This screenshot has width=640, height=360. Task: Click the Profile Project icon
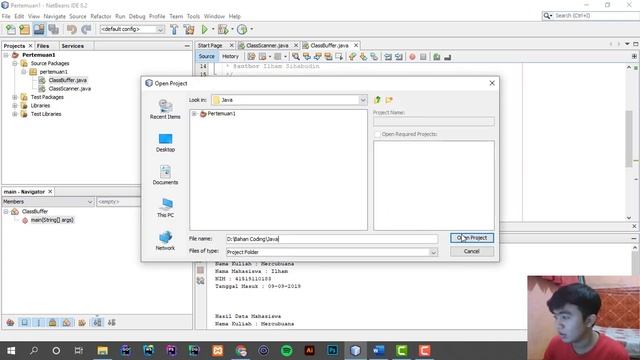click(x=242, y=29)
